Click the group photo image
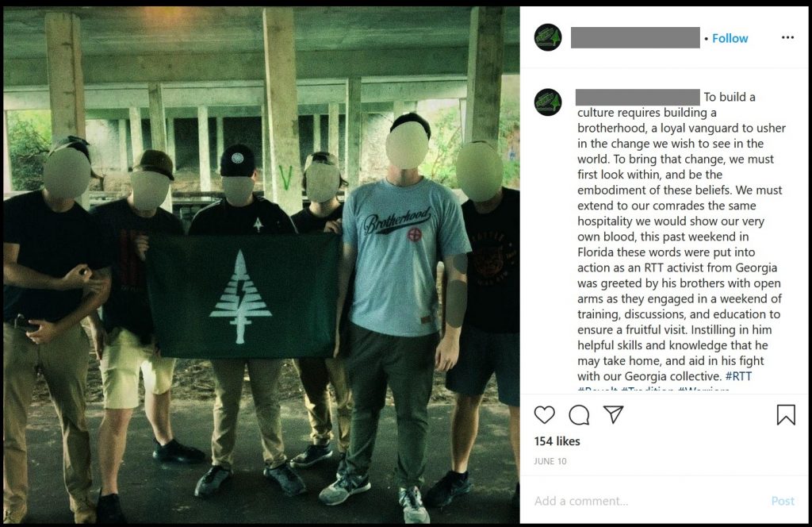 click(262, 265)
